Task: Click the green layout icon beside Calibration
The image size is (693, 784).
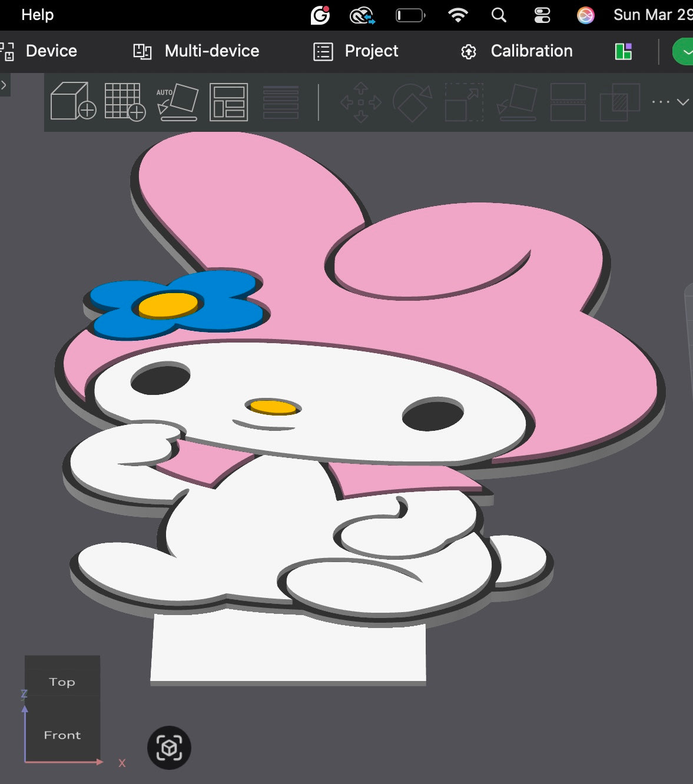Action: pos(624,52)
